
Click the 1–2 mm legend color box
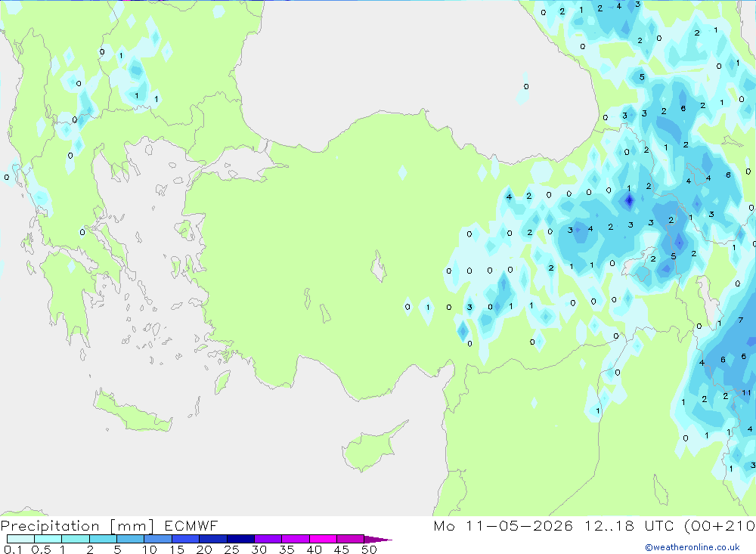(x=76, y=539)
